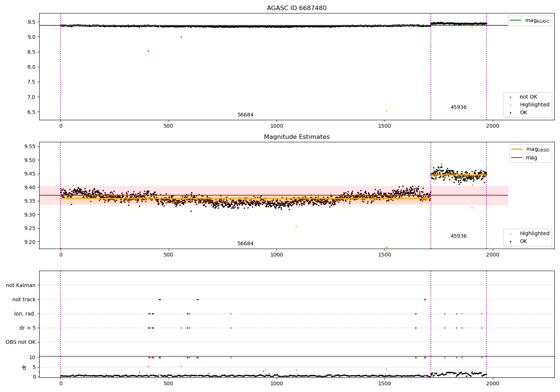The width and height of the screenshot is (560, 392).
Task: Click the 'Ion. rad.' axis label
Action: (x=25, y=314)
